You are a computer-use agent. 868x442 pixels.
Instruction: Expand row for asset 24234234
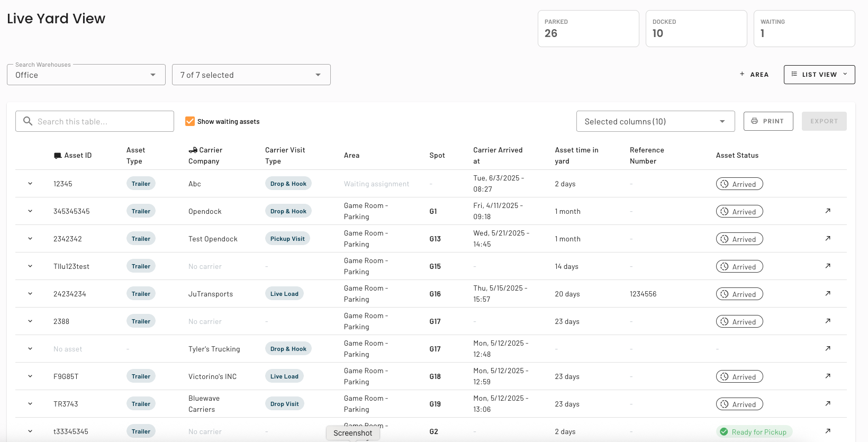pos(30,294)
